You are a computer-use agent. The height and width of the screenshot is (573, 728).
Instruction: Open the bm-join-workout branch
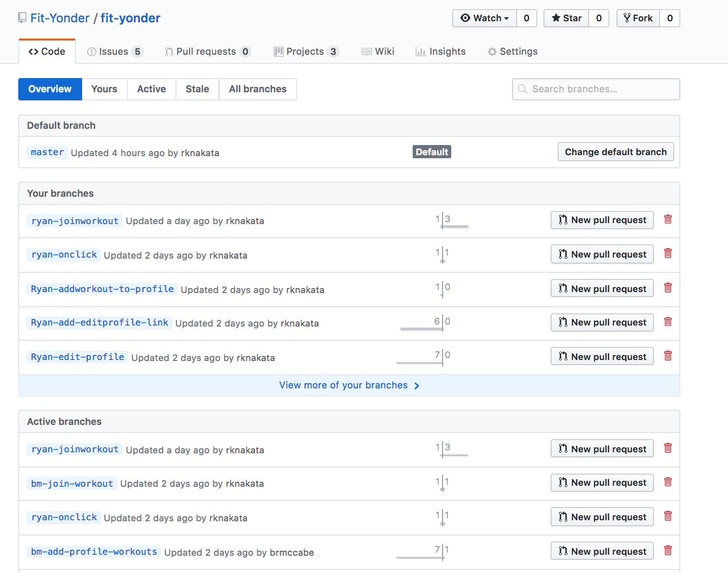point(72,484)
